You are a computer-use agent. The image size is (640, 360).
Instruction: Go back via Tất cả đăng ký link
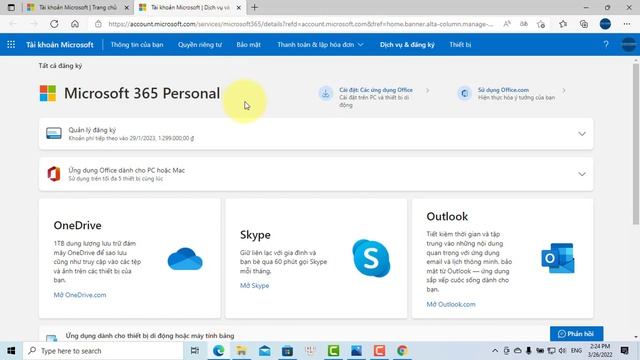pyautogui.click(x=60, y=66)
